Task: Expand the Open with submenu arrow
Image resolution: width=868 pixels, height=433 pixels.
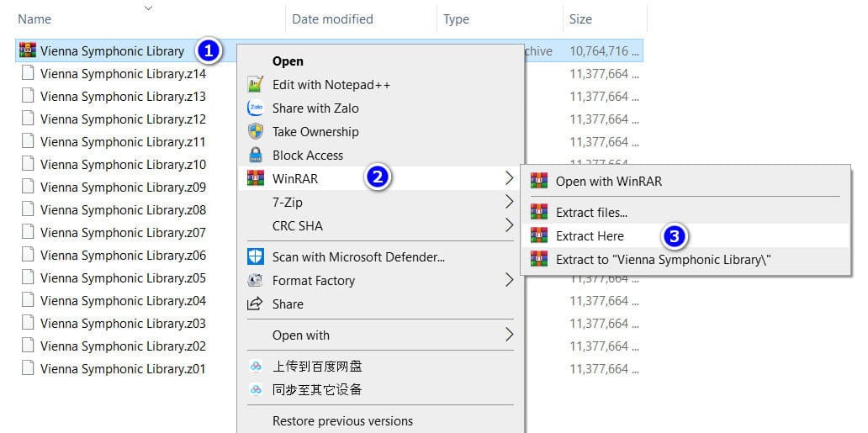Action: pos(510,335)
